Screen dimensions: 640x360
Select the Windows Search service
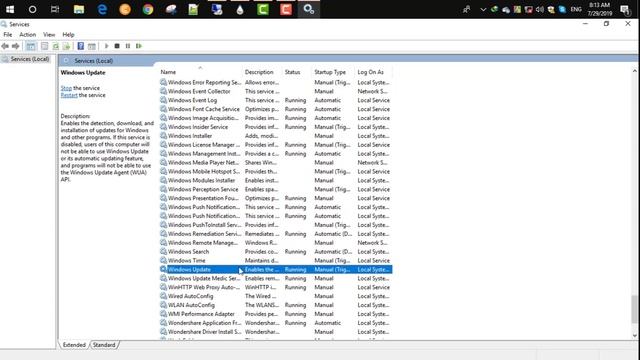click(x=276, y=252)
